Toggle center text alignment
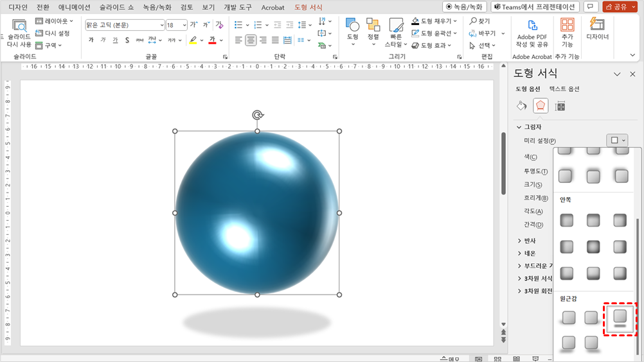The image size is (644, 362). (251, 40)
